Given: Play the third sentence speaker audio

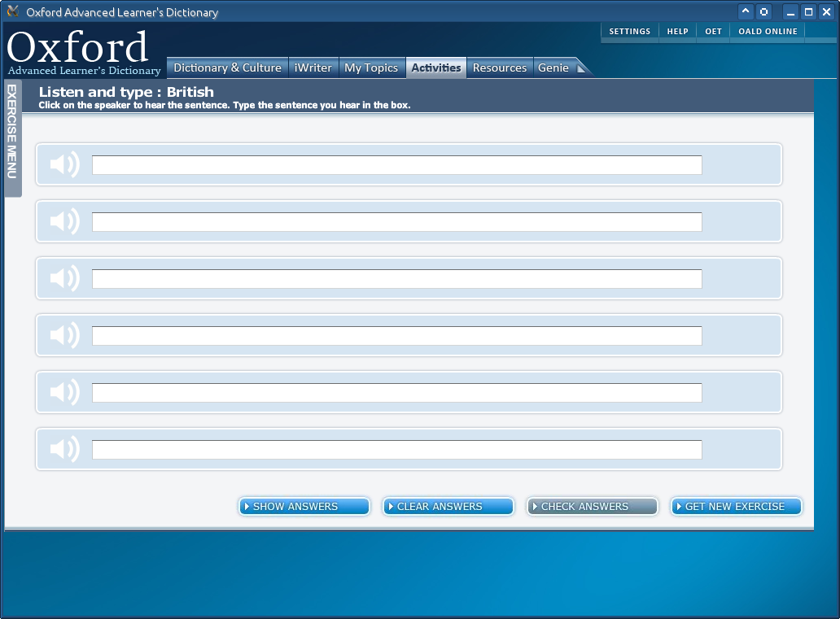Looking at the screenshot, I should (x=65, y=278).
